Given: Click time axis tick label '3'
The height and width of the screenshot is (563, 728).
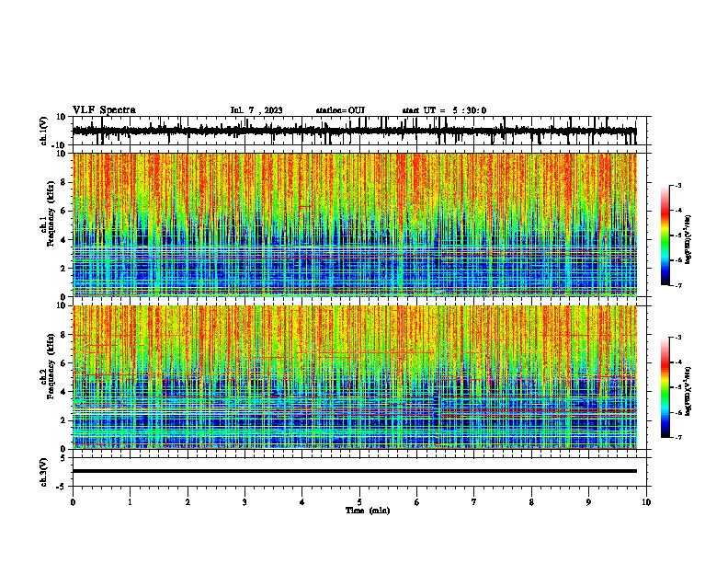Looking at the screenshot, I should coord(245,502).
